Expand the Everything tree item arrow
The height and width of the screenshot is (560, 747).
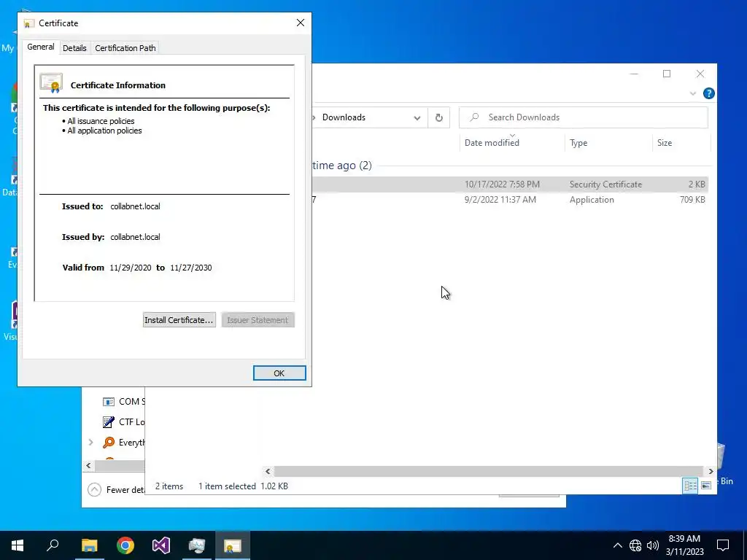point(90,443)
